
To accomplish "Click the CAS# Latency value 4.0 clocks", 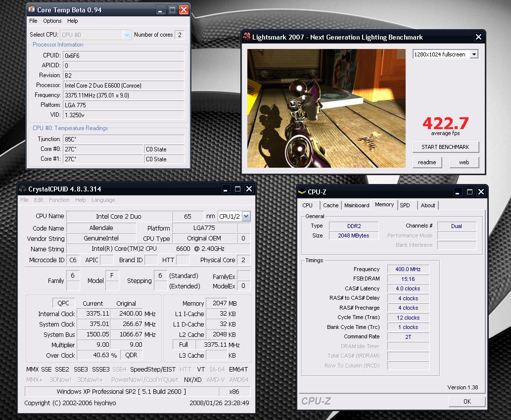I will pyautogui.click(x=408, y=288).
